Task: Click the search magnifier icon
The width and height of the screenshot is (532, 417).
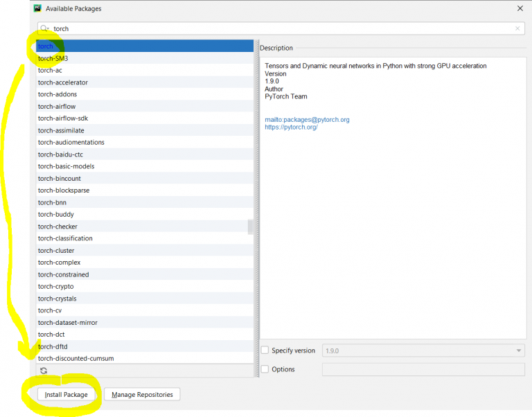Action: pyautogui.click(x=45, y=28)
